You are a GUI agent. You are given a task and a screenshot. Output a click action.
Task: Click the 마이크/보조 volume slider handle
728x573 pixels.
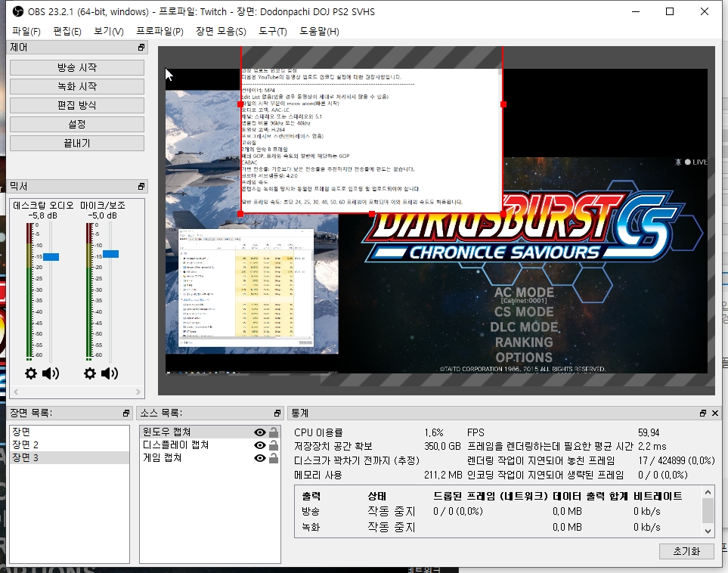[110, 254]
